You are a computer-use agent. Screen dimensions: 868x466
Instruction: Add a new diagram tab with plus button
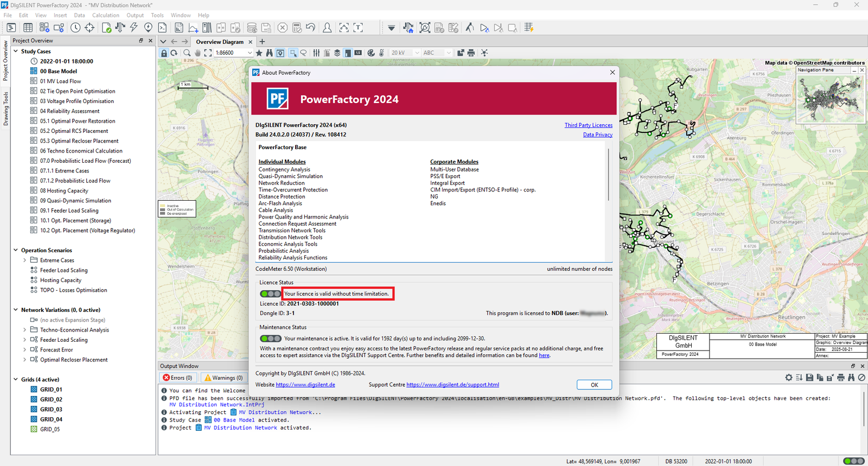(x=262, y=42)
